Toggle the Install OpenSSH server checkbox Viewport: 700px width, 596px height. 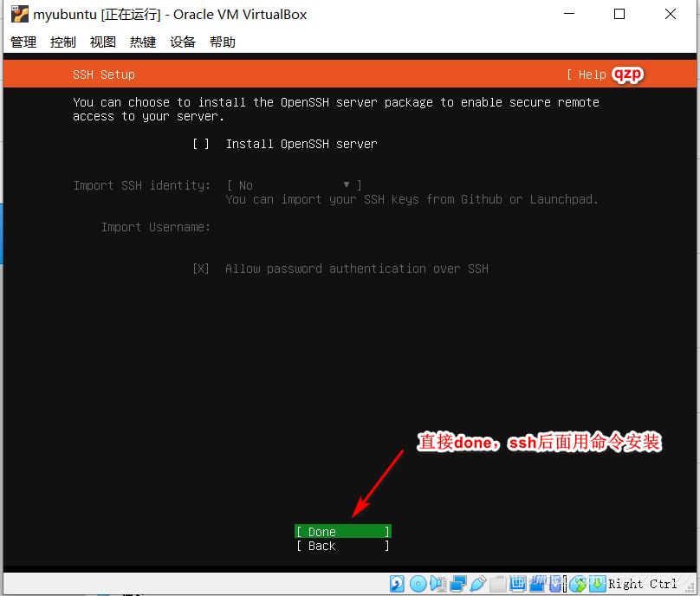pyautogui.click(x=201, y=144)
